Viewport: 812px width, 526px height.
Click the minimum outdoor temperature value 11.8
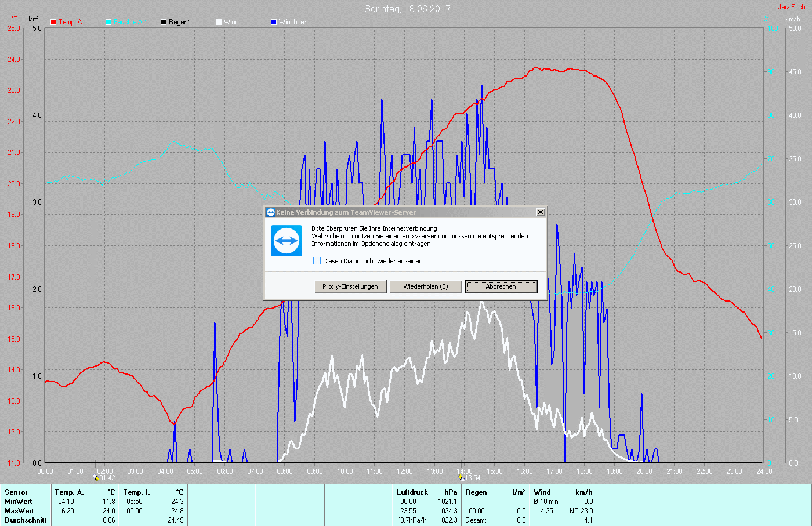109,502
